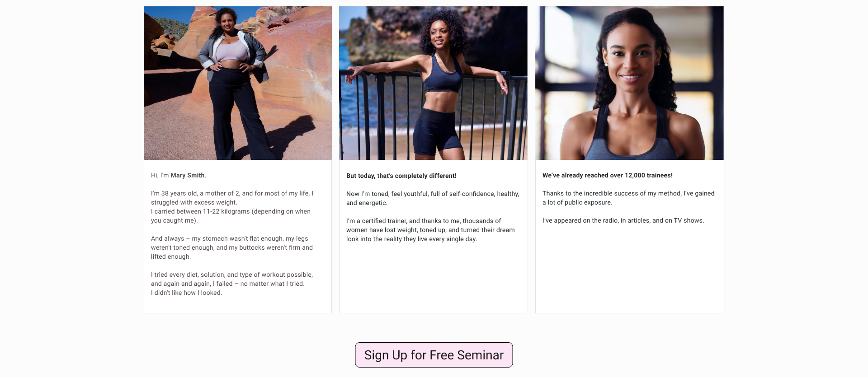Click the paragraph starting Now I'm toned
The height and width of the screenshot is (377, 868).
tap(433, 198)
